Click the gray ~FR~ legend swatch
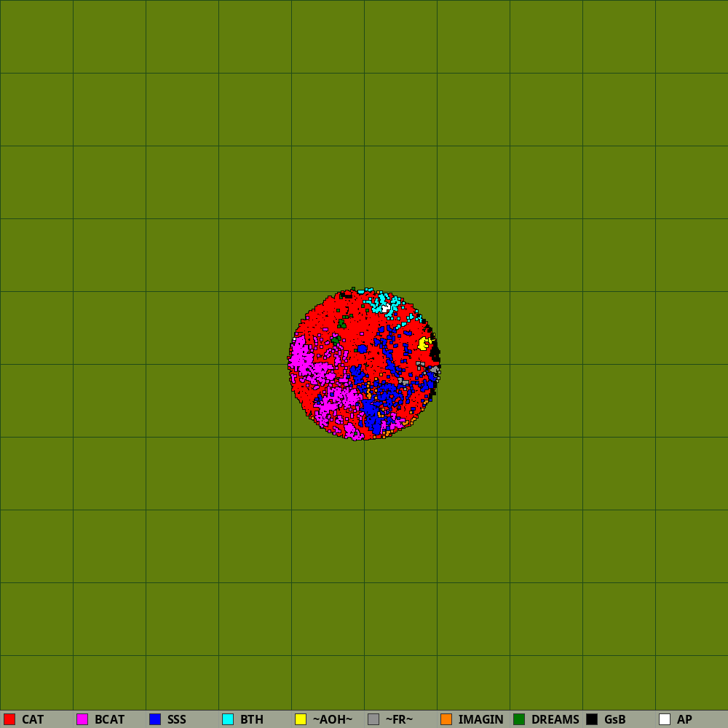Screen dimensions: 728x728 click(x=373, y=719)
